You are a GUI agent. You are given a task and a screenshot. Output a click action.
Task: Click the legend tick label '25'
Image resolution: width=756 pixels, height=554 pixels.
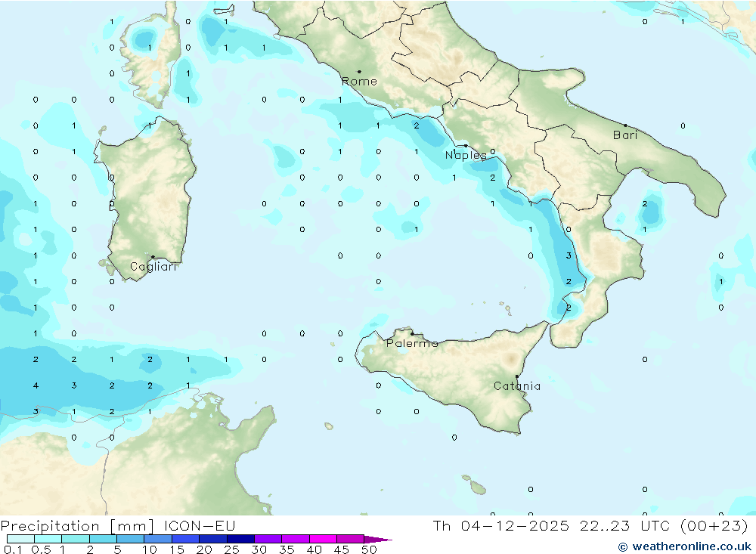tap(231, 549)
